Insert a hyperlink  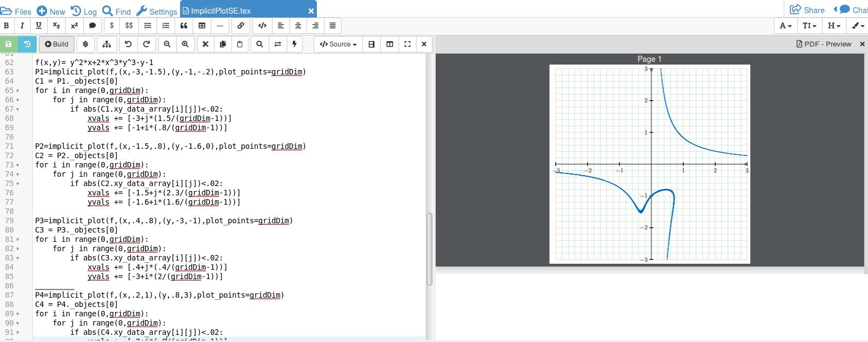click(x=241, y=25)
